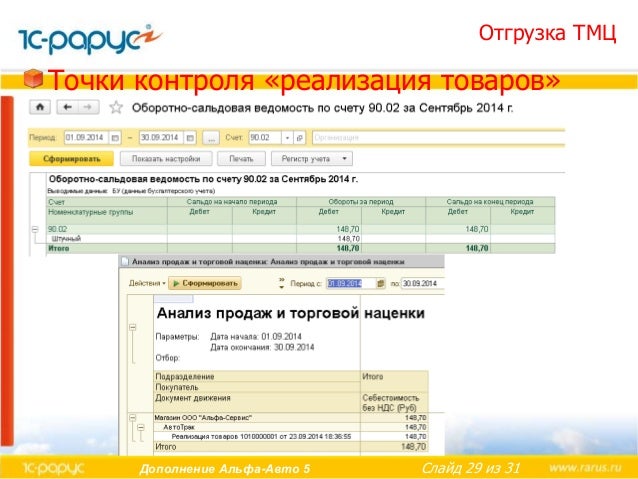
Task: Collapse the Магазин ООО "Альфа-Сервис" group
Action: (133, 418)
